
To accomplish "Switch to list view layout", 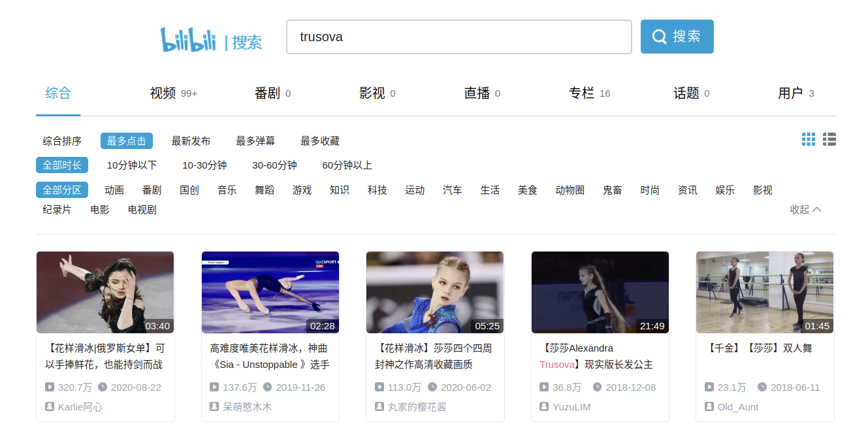I will pyautogui.click(x=829, y=139).
